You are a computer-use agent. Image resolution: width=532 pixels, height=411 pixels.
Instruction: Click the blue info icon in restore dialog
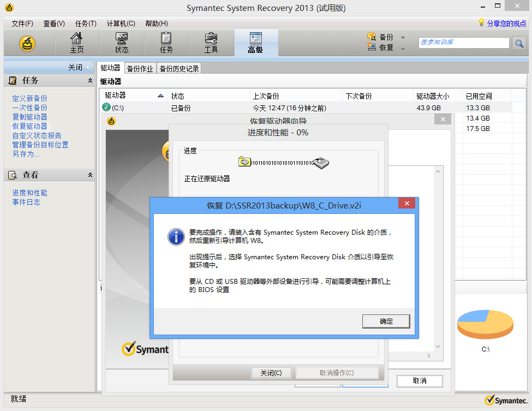tap(176, 236)
